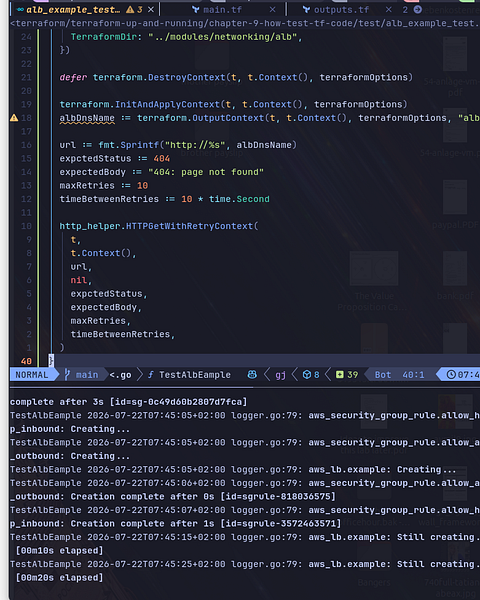Image resolution: width=480 pixels, height=600 pixels.
Task: Click the clock icon in statusline
Action: pyautogui.click(x=451, y=375)
